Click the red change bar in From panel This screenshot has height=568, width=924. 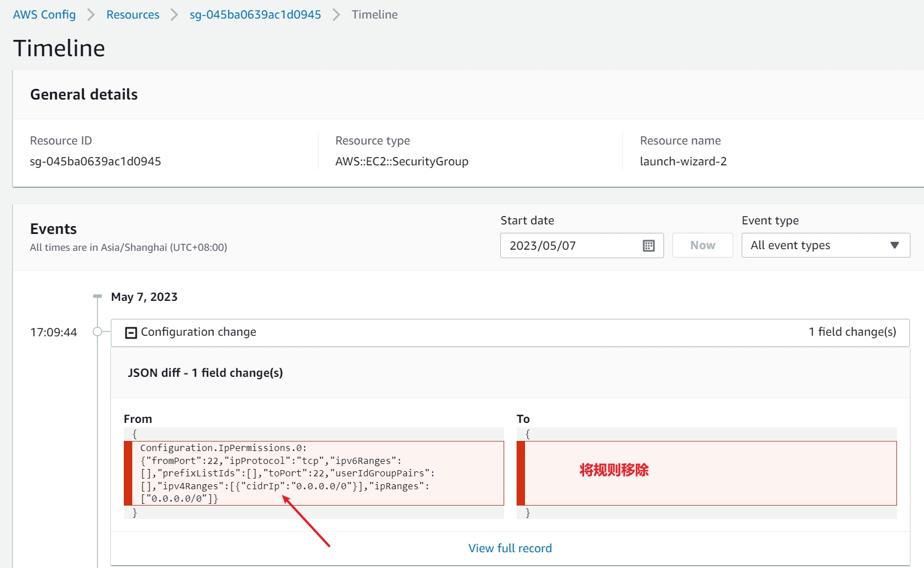tap(128, 473)
